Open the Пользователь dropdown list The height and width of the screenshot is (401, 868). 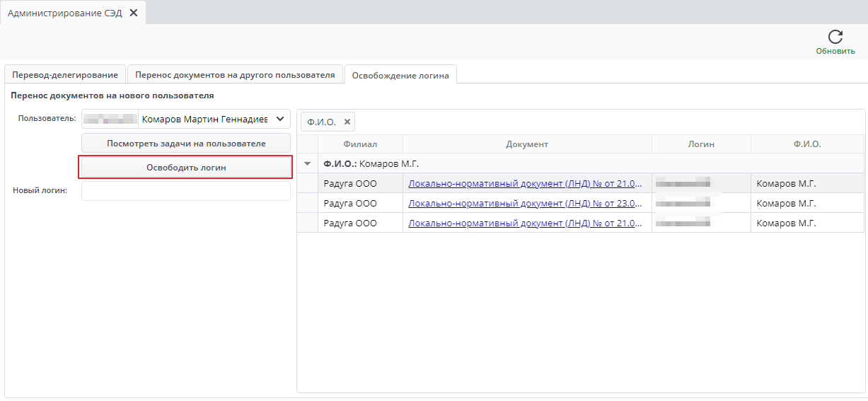point(279,119)
